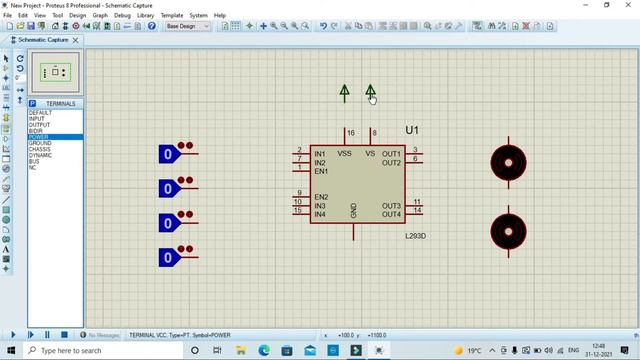Select the Junction dot mode tool

(x=6, y=78)
